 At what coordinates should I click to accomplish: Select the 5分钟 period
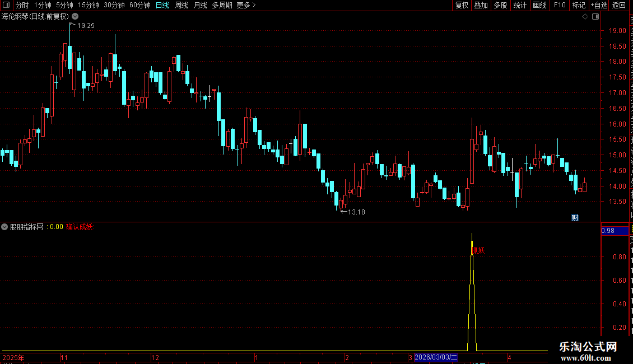[64, 5]
